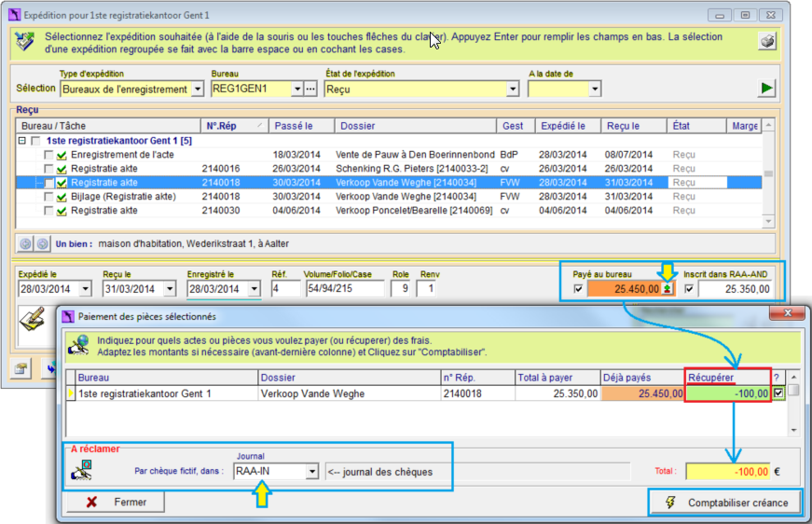812x524 pixels.
Task: Click the previous property round arrow button
Action: pos(25,243)
